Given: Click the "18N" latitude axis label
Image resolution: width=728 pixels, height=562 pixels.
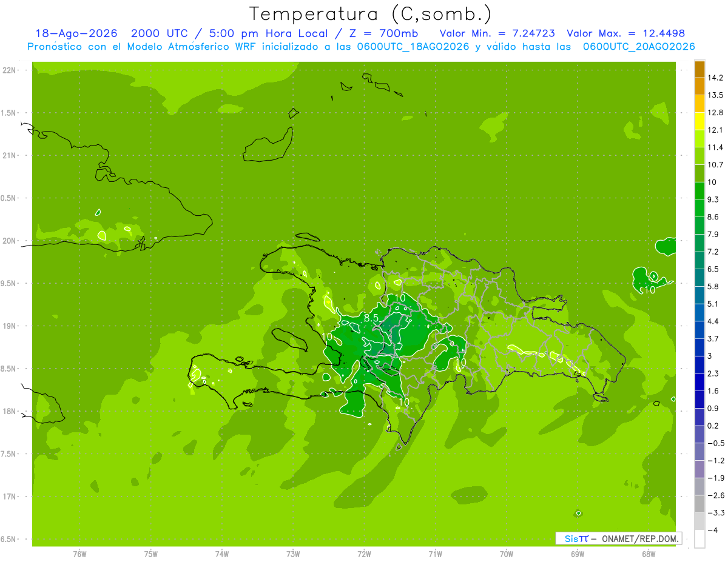Looking at the screenshot, I should point(10,412).
